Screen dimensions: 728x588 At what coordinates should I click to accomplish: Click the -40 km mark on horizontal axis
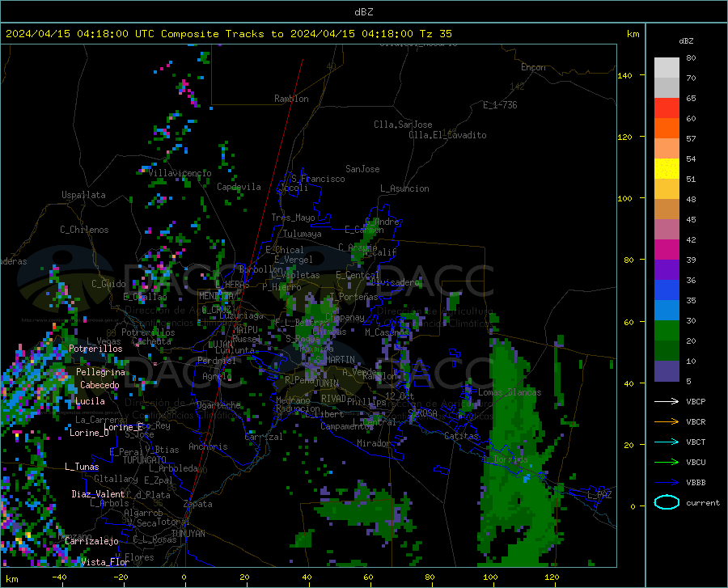59,577
